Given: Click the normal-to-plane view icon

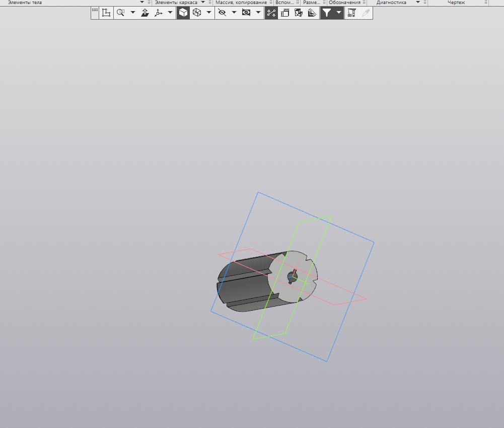Looking at the screenshot, I should click(145, 13).
